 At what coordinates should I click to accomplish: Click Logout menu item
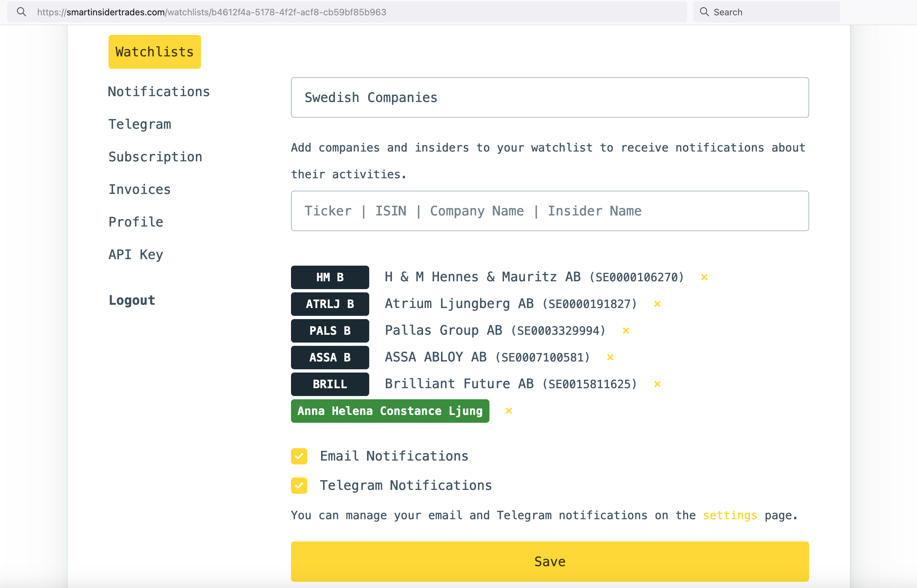click(132, 300)
